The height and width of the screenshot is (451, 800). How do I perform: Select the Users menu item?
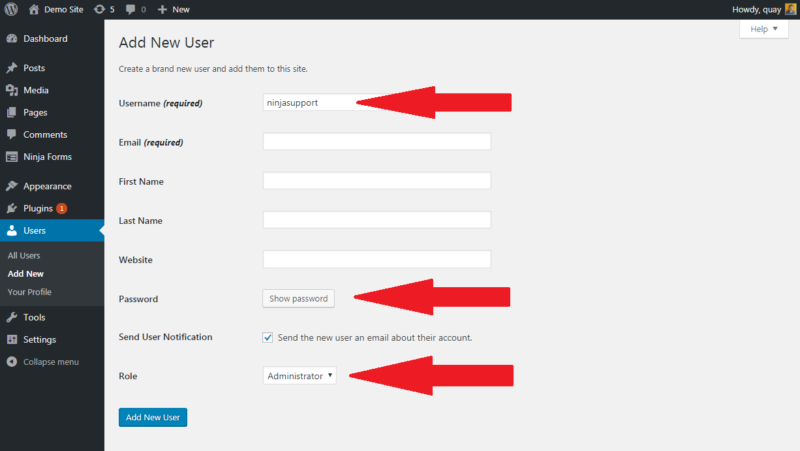(52, 231)
